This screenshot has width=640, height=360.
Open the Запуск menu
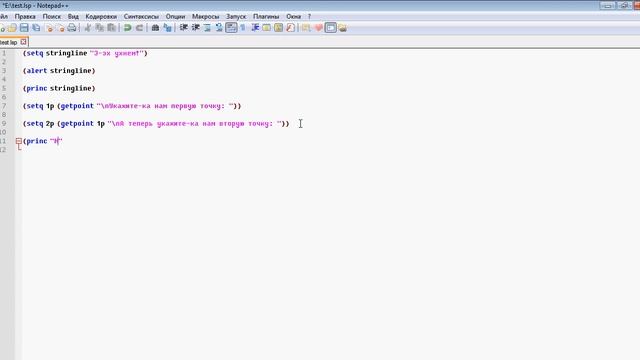coord(236,16)
